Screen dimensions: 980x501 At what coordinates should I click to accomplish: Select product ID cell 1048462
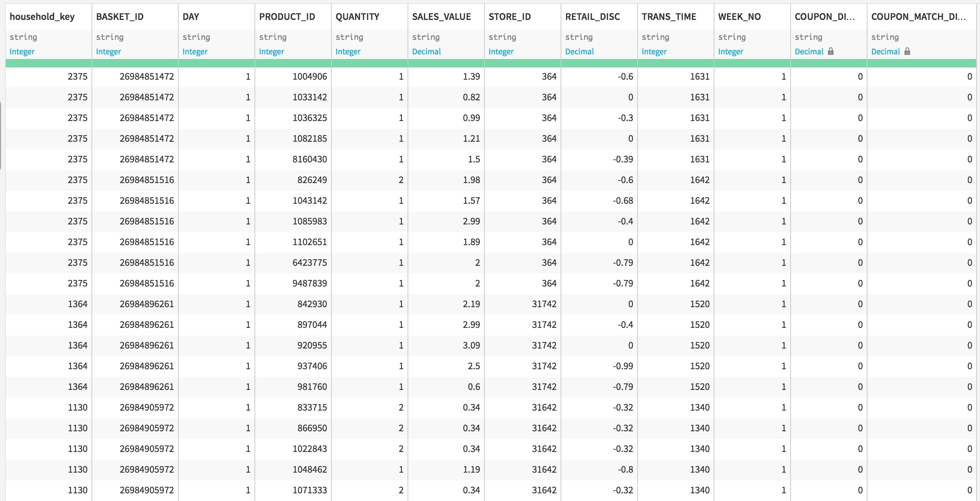(x=293, y=470)
